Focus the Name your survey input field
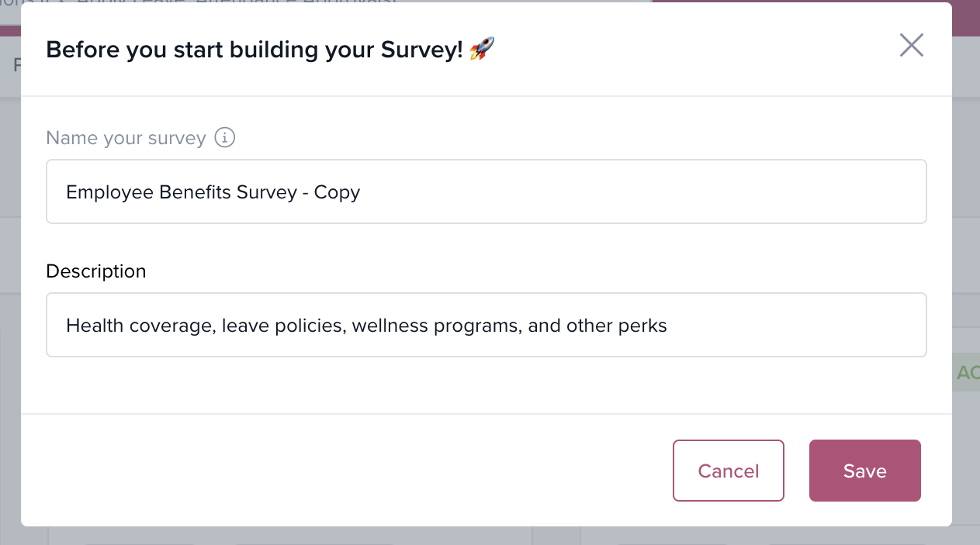This screenshot has height=545, width=980. point(486,191)
